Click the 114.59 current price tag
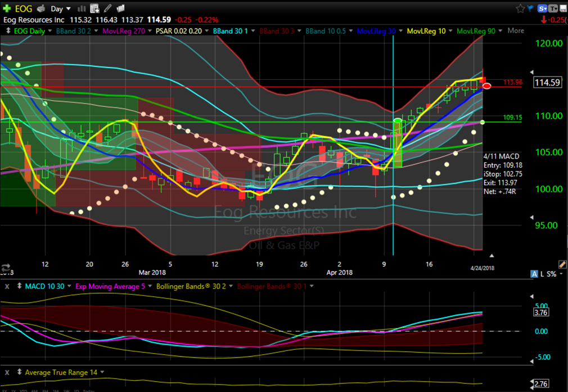568x392 pixels. pyautogui.click(x=547, y=83)
